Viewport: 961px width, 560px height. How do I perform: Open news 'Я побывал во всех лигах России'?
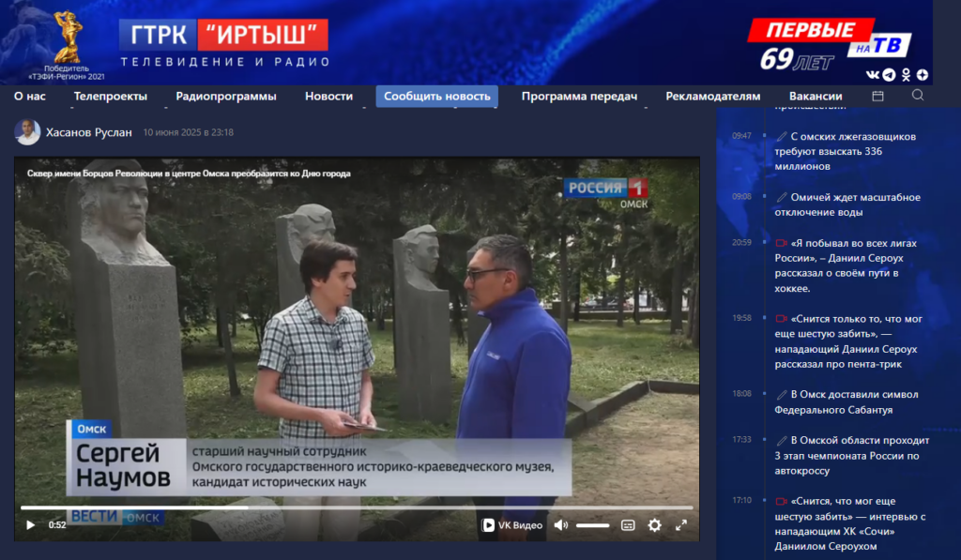[x=846, y=265]
